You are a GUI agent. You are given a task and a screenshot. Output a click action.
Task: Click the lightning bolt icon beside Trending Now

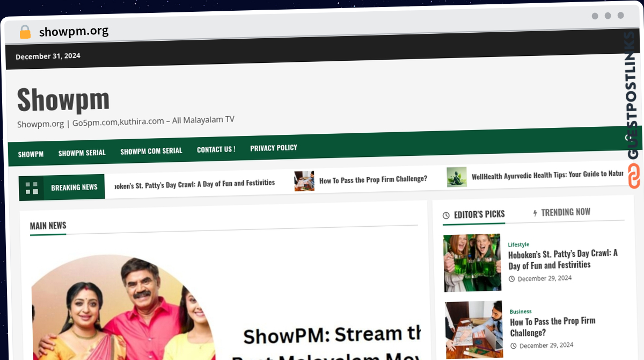(535, 213)
